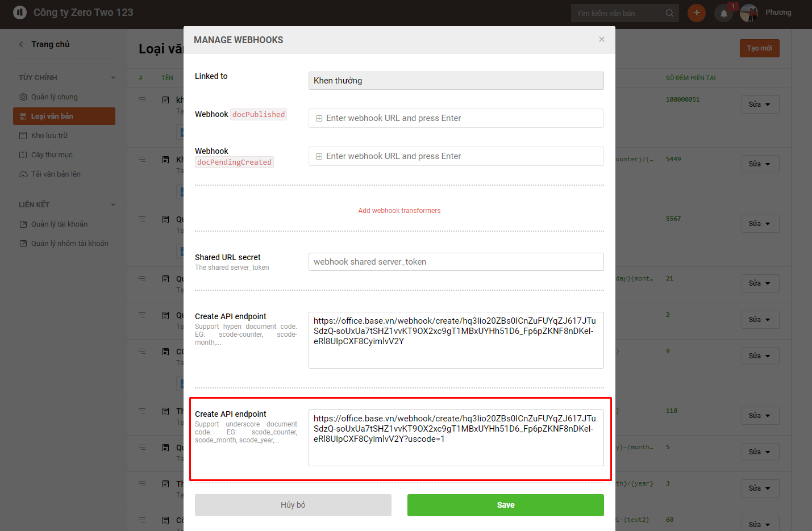This screenshot has height=531, width=812.
Task: Click the SỐ ĐẾM HIỆN TẠI column header
Action: click(x=690, y=78)
